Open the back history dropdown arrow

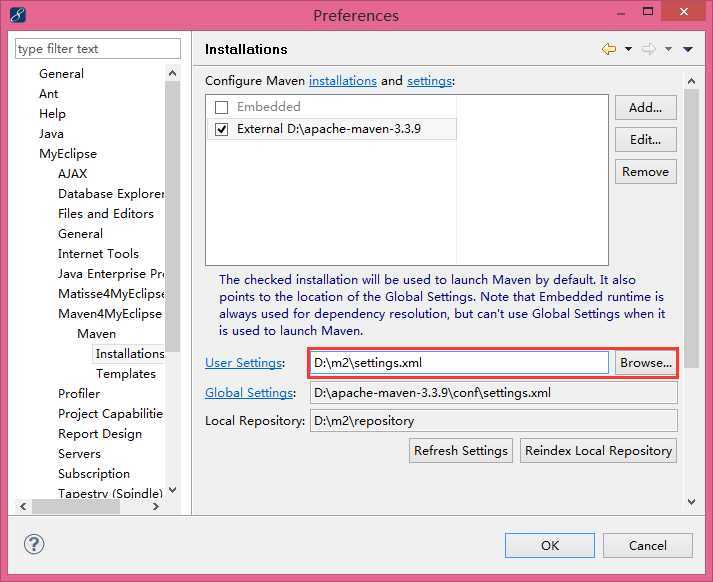(x=628, y=49)
